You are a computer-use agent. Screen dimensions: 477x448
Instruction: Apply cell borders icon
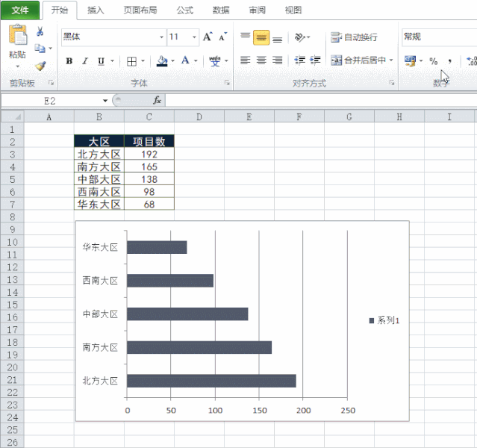click(x=131, y=61)
